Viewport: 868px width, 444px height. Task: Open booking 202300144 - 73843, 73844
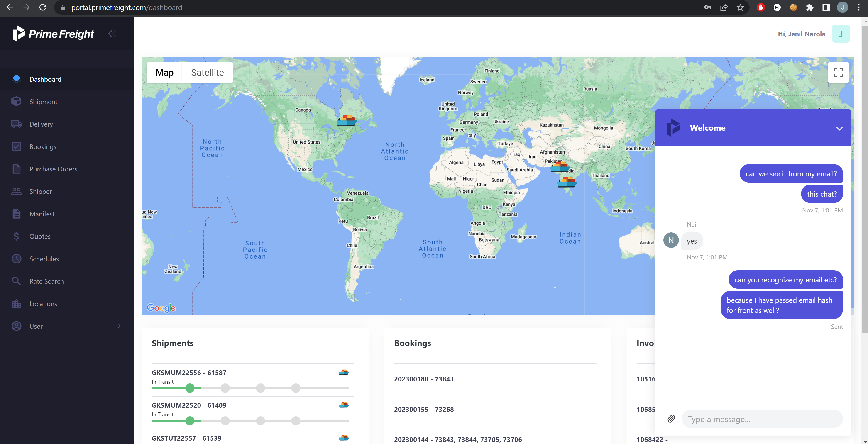coord(457,439)
